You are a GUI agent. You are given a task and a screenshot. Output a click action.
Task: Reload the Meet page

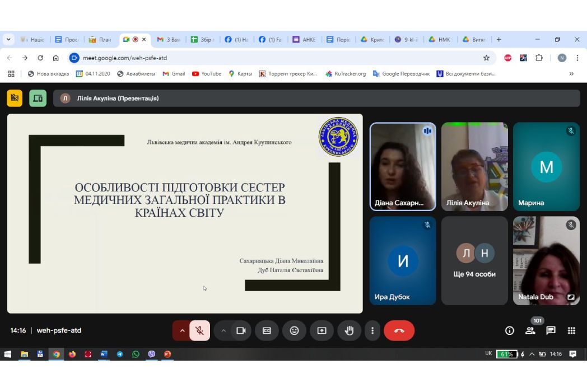click(40, 58)
